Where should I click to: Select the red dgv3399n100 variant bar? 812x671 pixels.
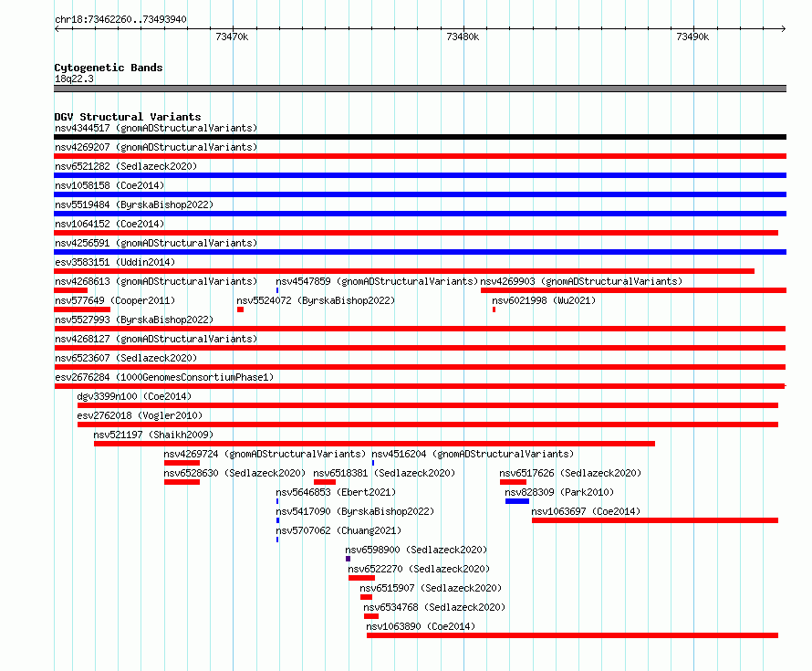pyautogui.click(x=428, y=405)
